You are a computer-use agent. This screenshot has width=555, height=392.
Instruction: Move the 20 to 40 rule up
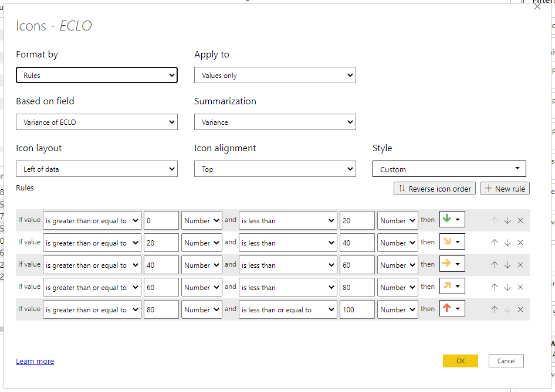[x=495, y=243]
